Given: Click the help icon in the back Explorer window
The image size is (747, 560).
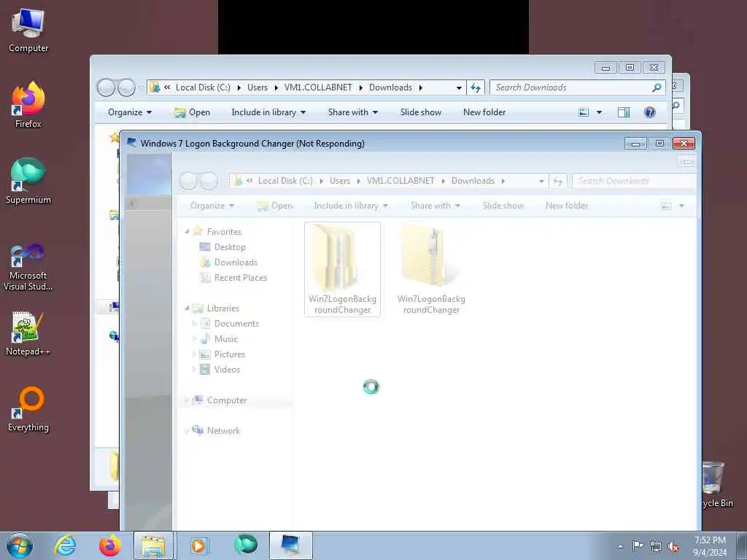Looking at the screenshot, I should pos(649,112).
